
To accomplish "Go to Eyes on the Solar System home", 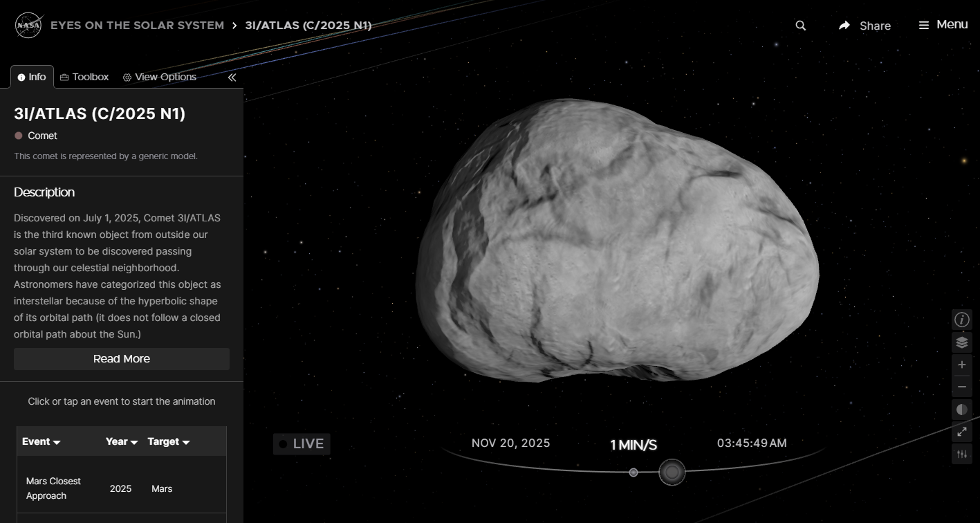I will [138, 26].
